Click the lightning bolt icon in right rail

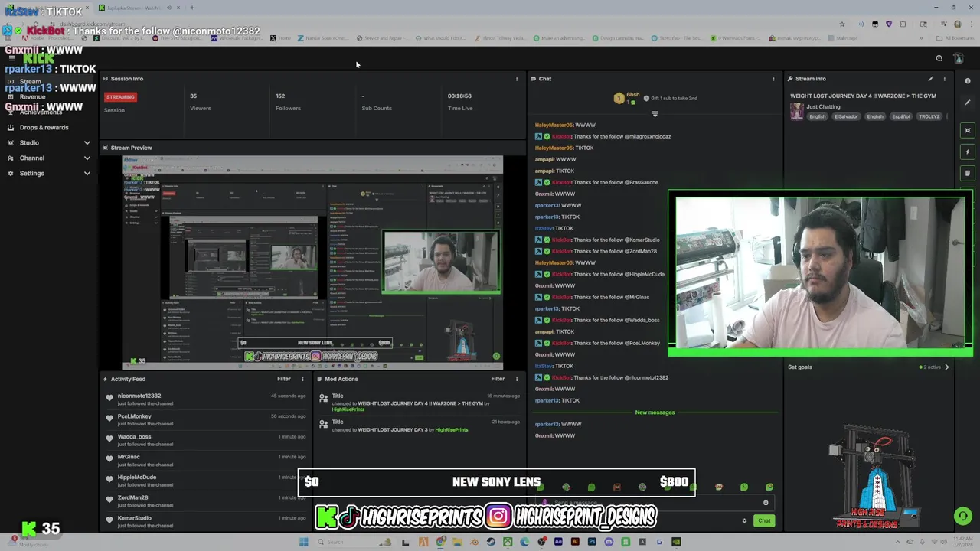[968, 152]
